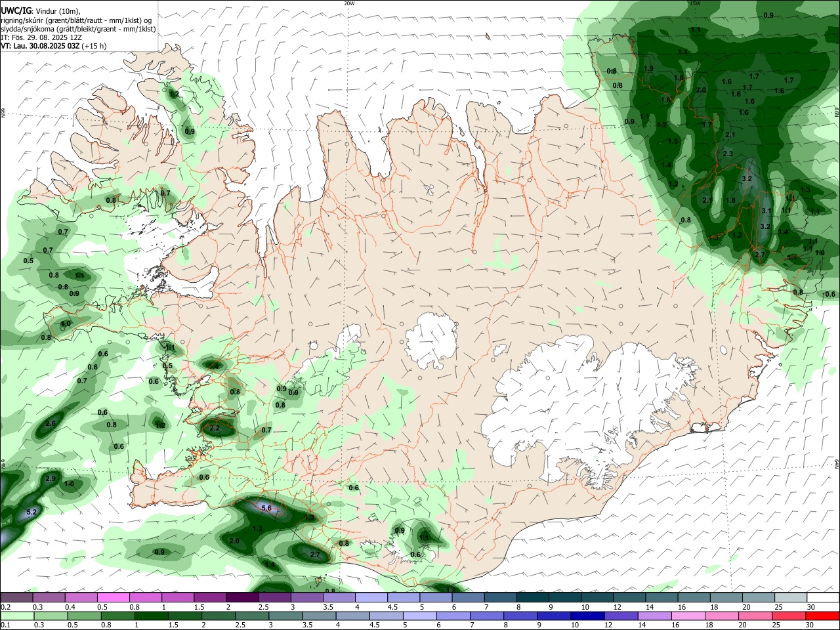Select the bright magenta snow swatch between 0.5 and 0.8
The image size is (840, 630).
114,597
